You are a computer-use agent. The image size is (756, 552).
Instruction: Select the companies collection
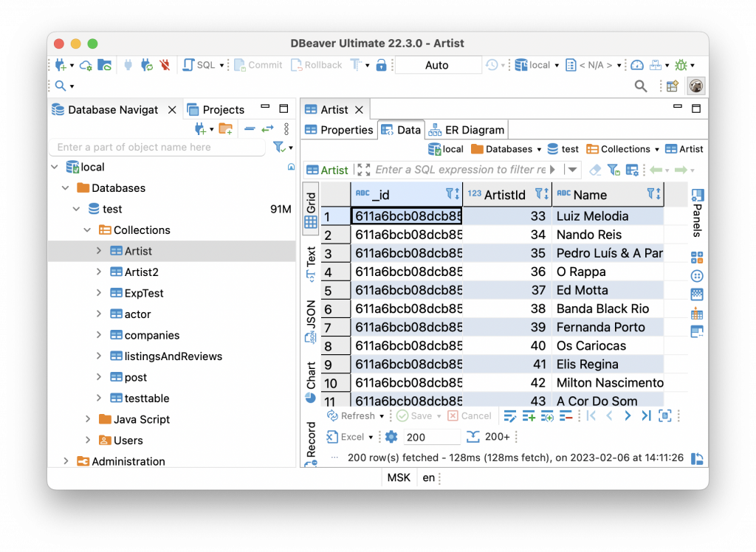tap(152, 335)
